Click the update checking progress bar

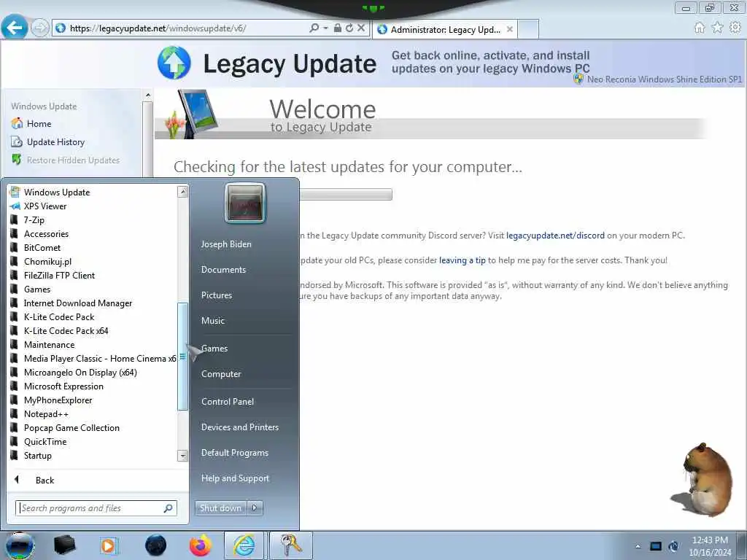(x=346, y=194)
